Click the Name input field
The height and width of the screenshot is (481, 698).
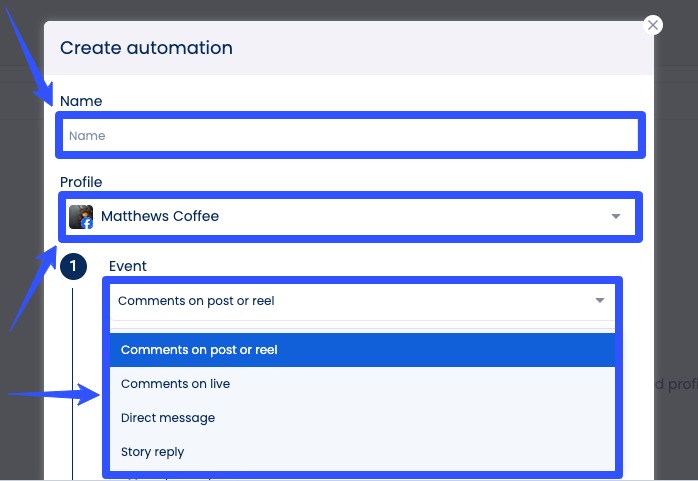[350, 135]
